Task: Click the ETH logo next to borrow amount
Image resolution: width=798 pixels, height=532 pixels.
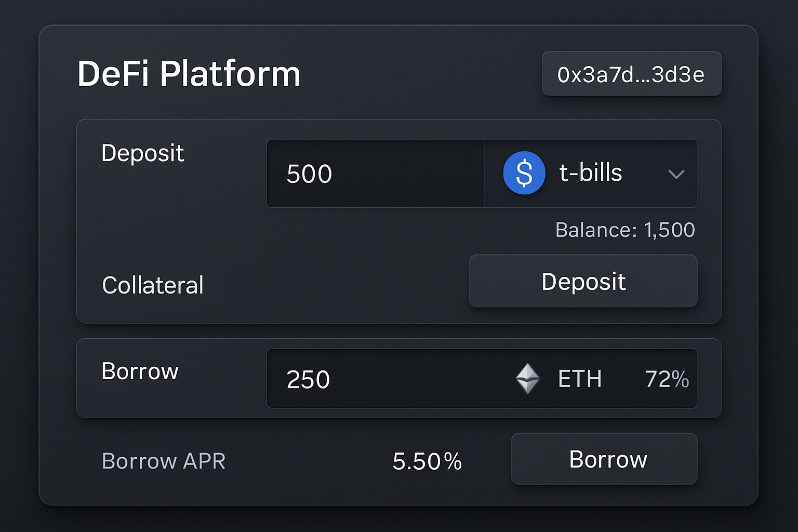Action: [x=528, y=379]
